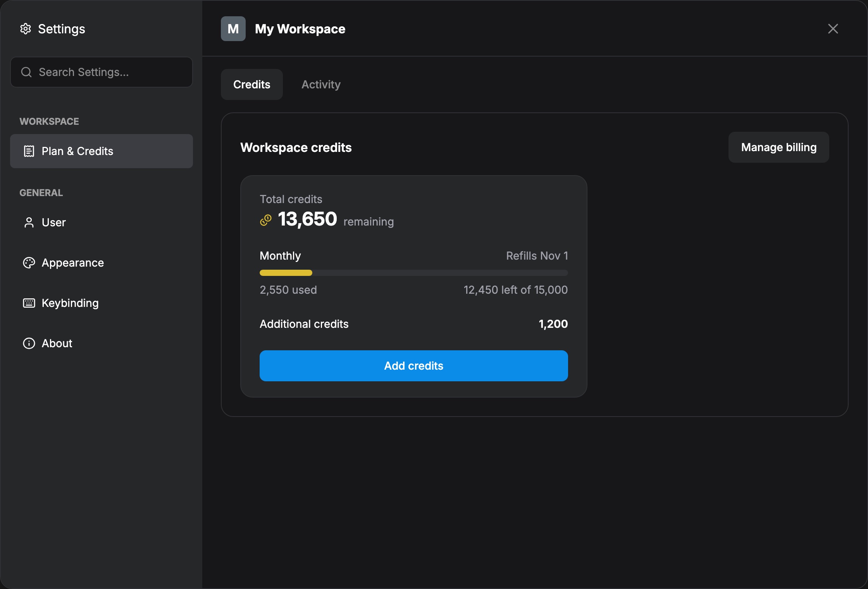Viewport: 868px width, 589px height.
Task: Switch to the Credits tab
Action: click(x=252, y=84)
